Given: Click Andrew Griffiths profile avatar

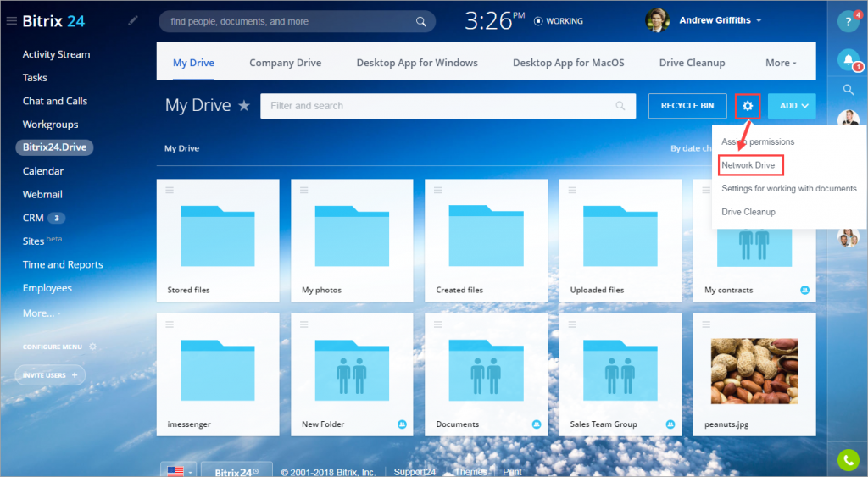Looking at the screenshot, I should (x=657, y=20).
